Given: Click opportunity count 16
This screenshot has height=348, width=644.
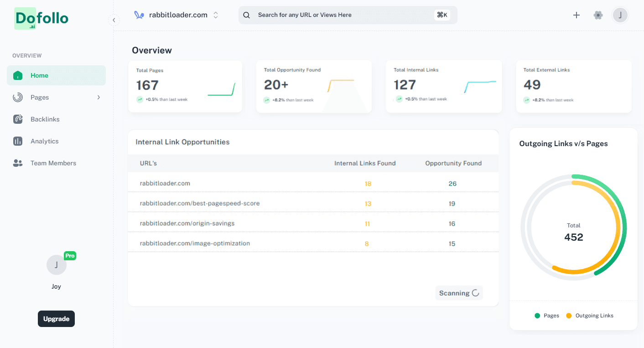Looking at the screenshot, I should (x=452, y=224).
